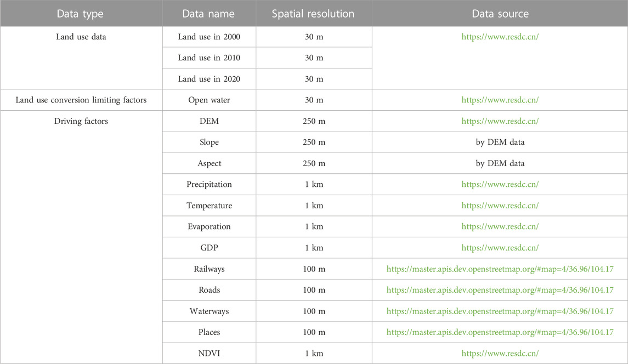Select the 'Precipitation' cell

pos(209,185)
